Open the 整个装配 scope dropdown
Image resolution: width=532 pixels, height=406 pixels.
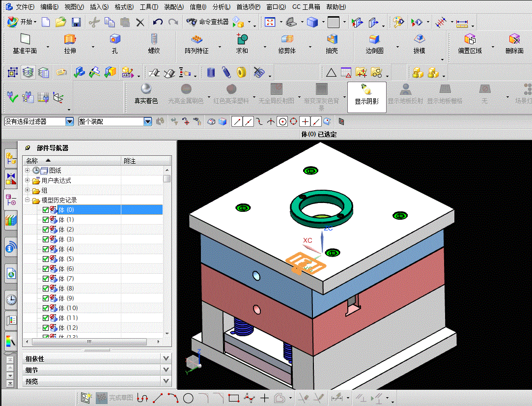point(147,121)
